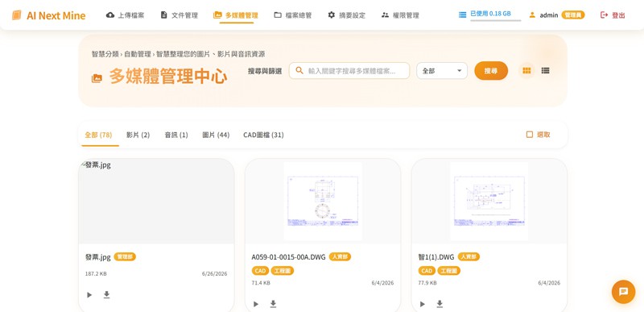Download the 發票.jpg file

[x=107, y=295]
